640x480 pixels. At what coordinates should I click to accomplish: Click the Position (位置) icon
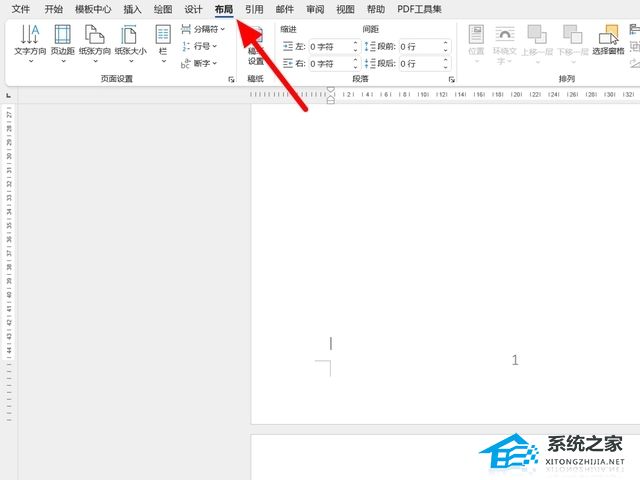476,41
